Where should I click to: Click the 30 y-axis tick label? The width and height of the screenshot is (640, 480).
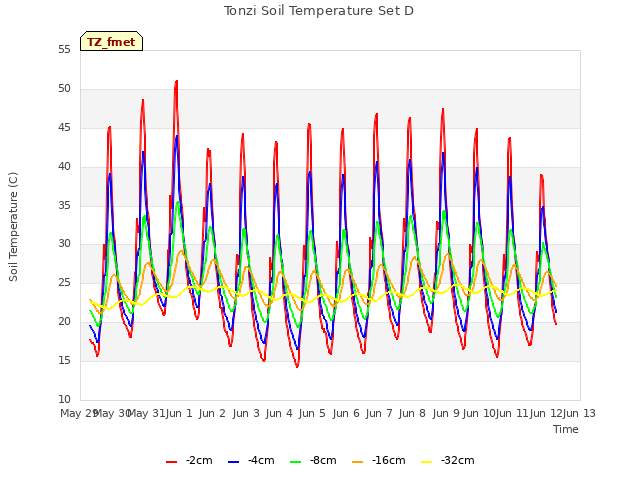(x=64, y=244)
